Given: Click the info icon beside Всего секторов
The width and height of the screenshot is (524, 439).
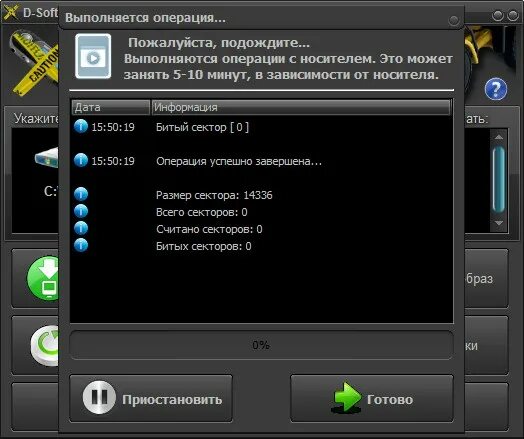Looking at the screenshot, I should (81, 211).
